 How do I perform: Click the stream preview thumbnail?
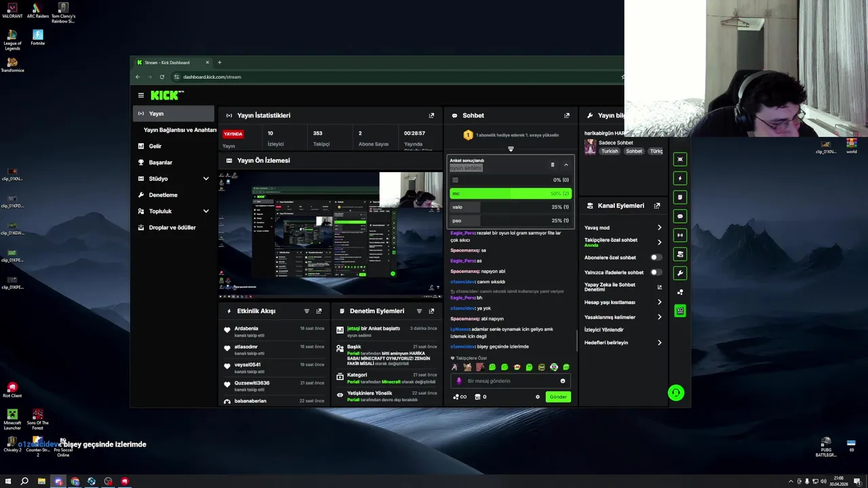pos(330,235)
